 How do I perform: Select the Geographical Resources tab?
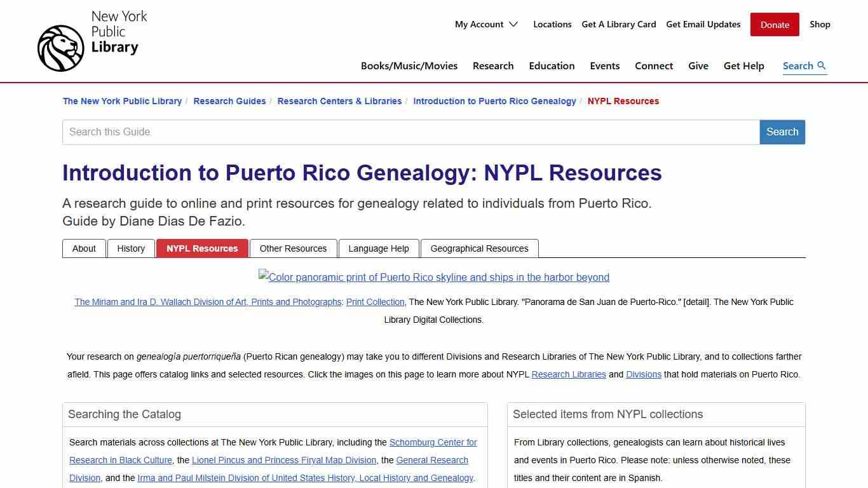479,248
